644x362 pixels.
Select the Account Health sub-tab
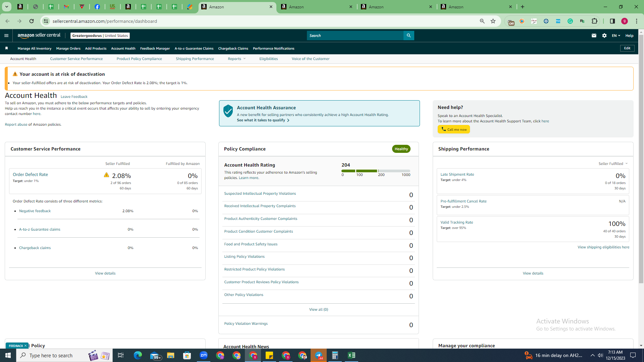[23, 59]
